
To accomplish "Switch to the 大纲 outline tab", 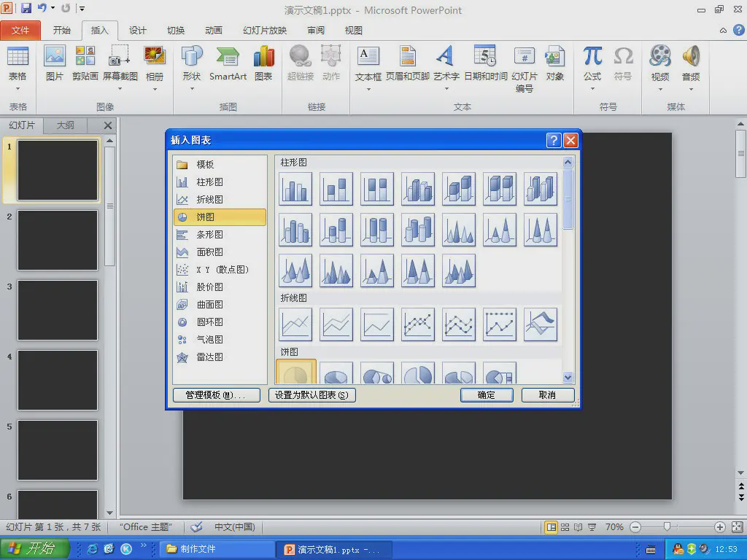I will pos(66,125).
